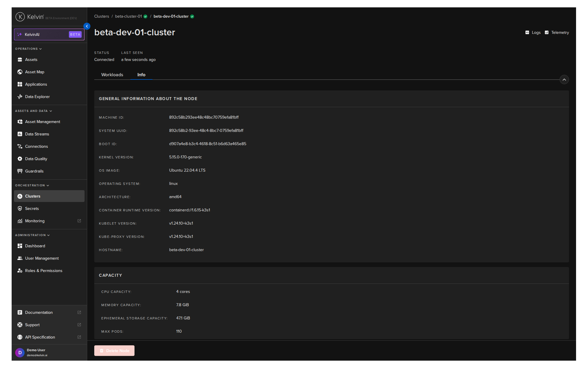Viewport: 588px width, 368px height.
Task: Open Data Quality gear icon
Action: pos(20,159)
